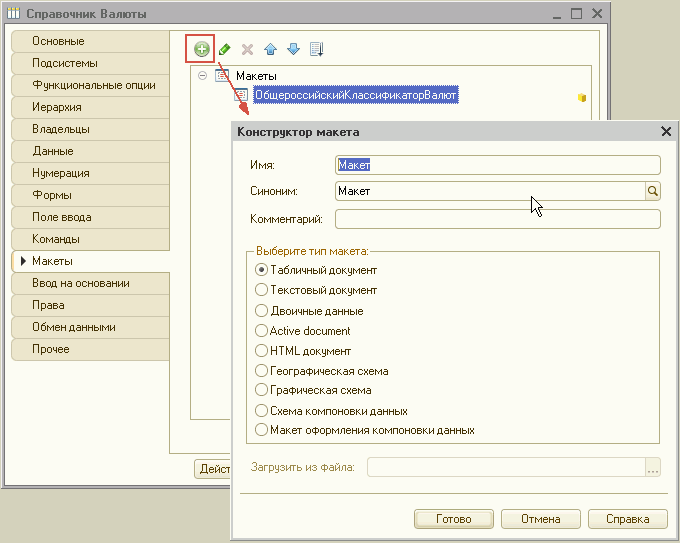Image resolution: width=680 pixels, height=543 pixels.
Task: Select the Текстовый документ radio button
Action: click(x=261, y=290)
